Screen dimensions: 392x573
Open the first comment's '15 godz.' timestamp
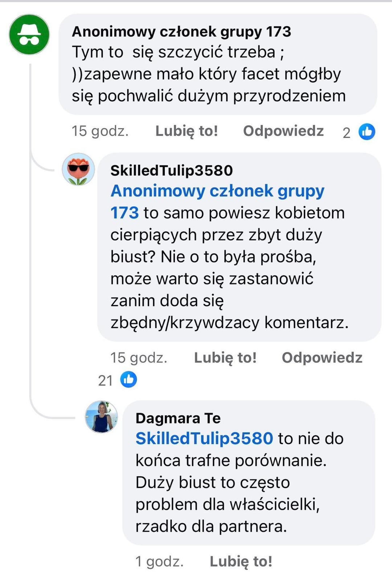(x=100, y=131)
